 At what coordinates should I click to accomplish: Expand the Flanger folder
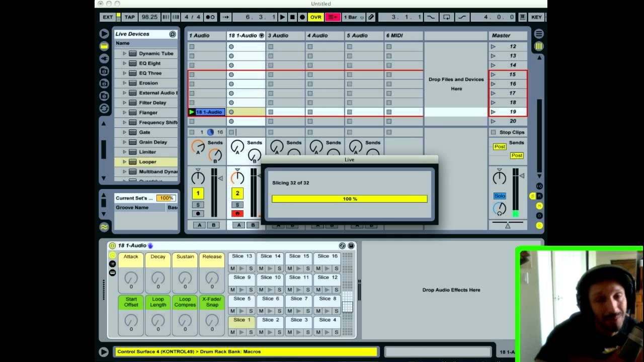click(x=124, y=113)
